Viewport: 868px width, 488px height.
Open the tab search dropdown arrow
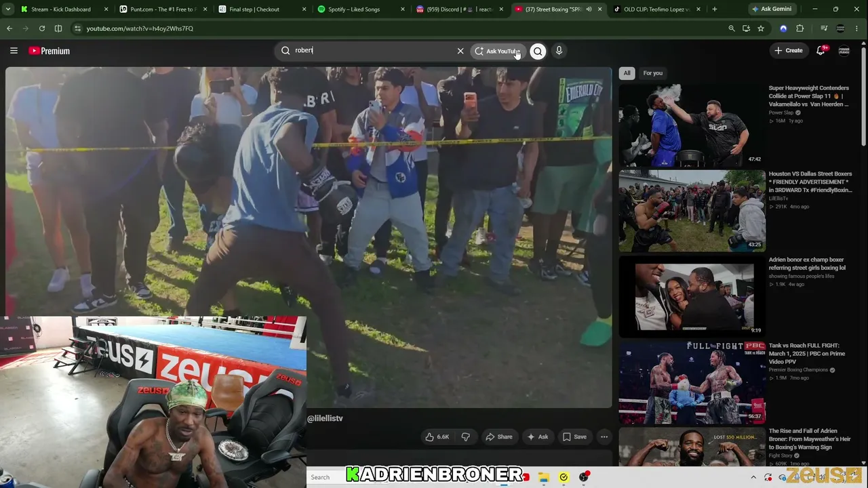(9, 9)
